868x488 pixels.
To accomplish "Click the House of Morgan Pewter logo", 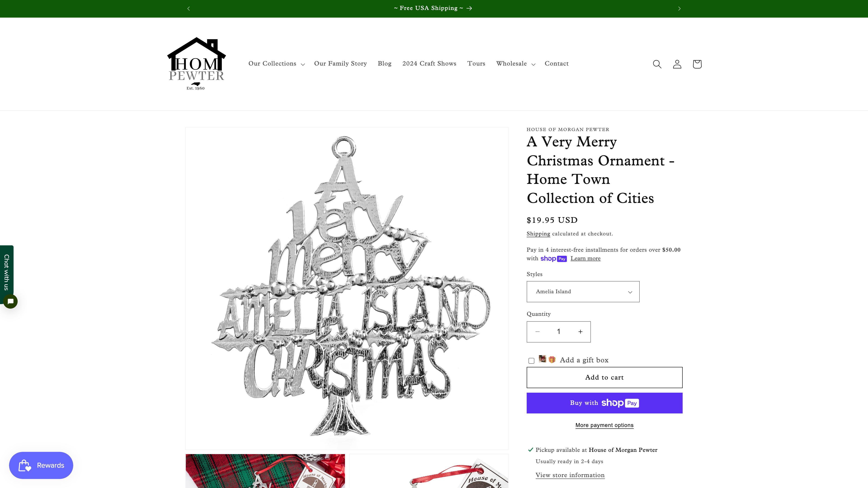I will (x=196, y=64).
